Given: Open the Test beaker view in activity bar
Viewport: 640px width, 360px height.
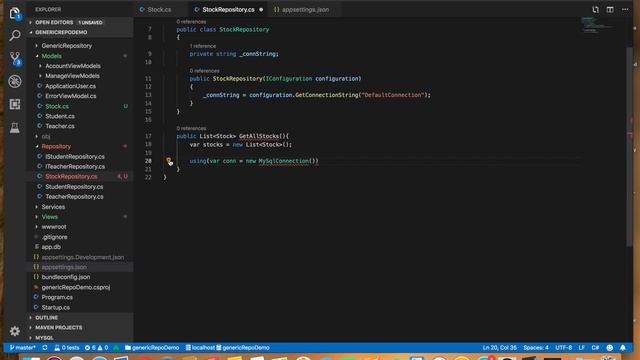Looking at the screenshot, I should (15, 128).
